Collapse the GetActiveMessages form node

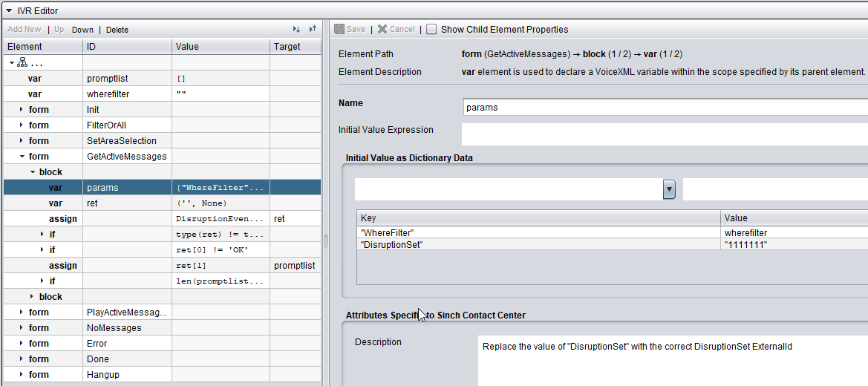(x=22, y=157)
